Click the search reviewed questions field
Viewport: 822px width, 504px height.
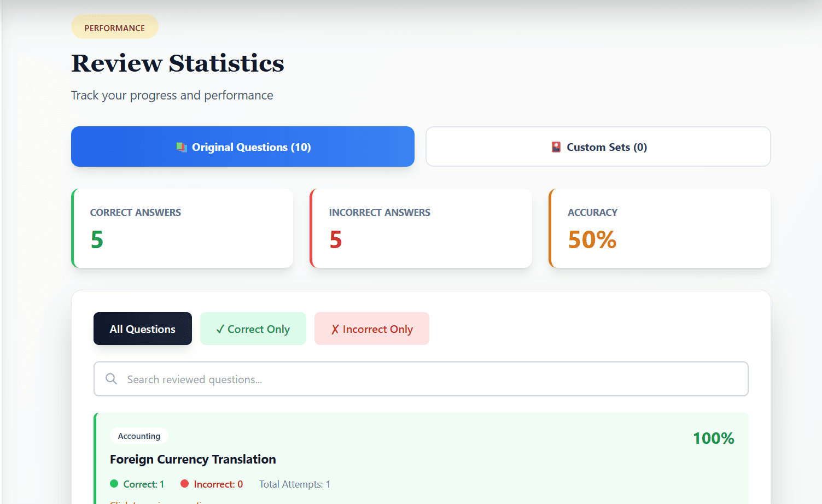tap(421, 379)
